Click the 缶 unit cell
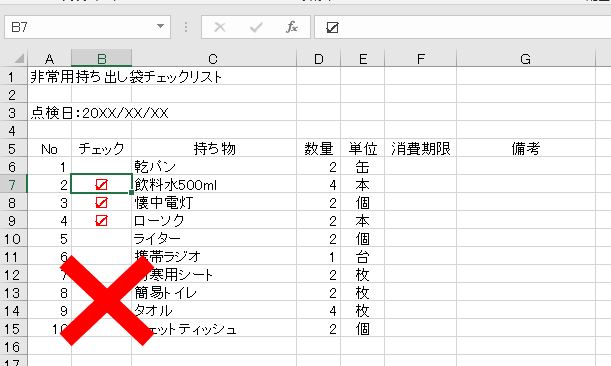Image resolution: width=611 pixels, height=366 pixels. pyautogui.click(x=362, y=167)
